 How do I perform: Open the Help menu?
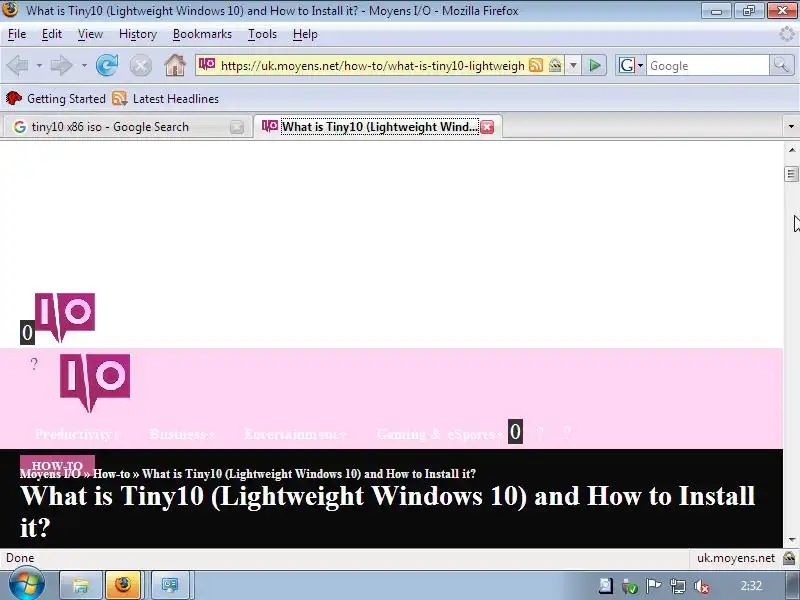coord(305,34)
